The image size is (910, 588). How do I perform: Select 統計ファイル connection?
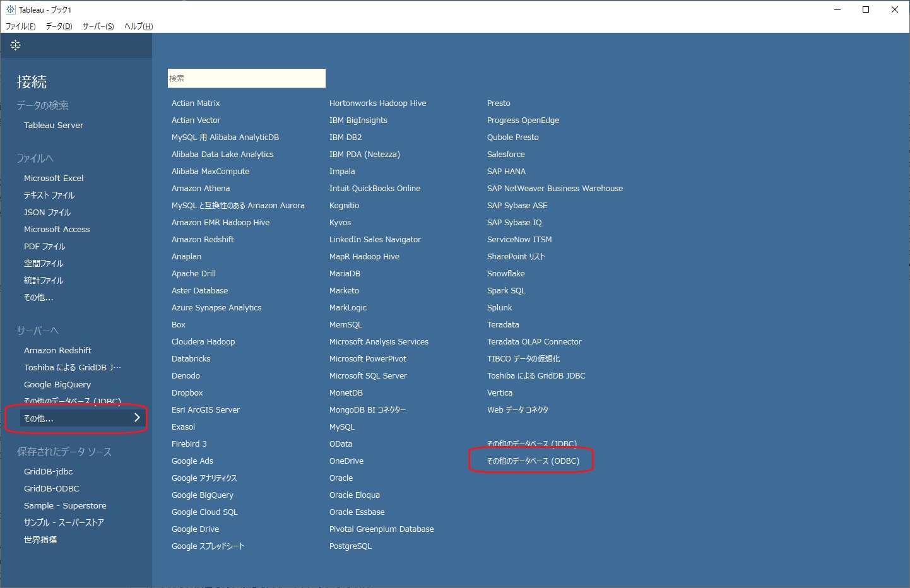click(44, 281)
